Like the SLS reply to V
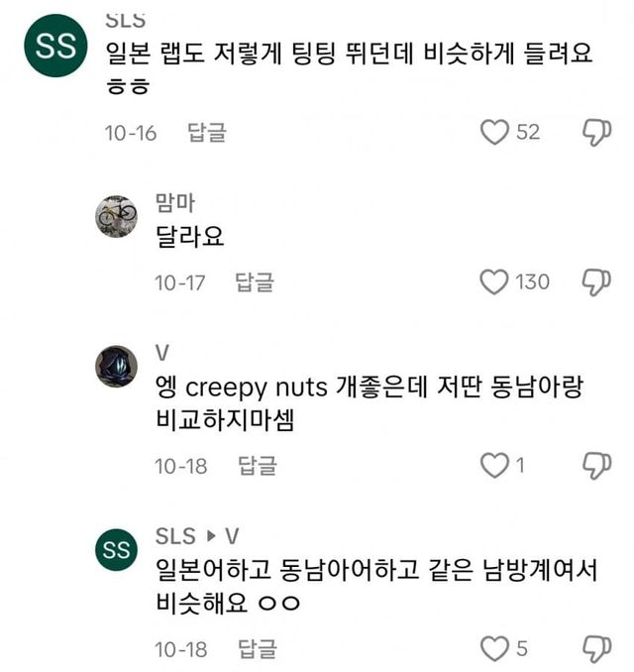 tap(494, 649)
